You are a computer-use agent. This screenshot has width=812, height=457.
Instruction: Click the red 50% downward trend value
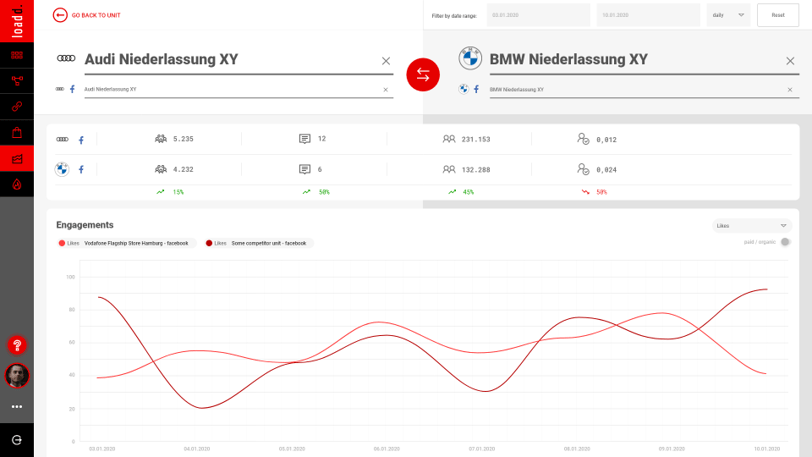[601, 192]
